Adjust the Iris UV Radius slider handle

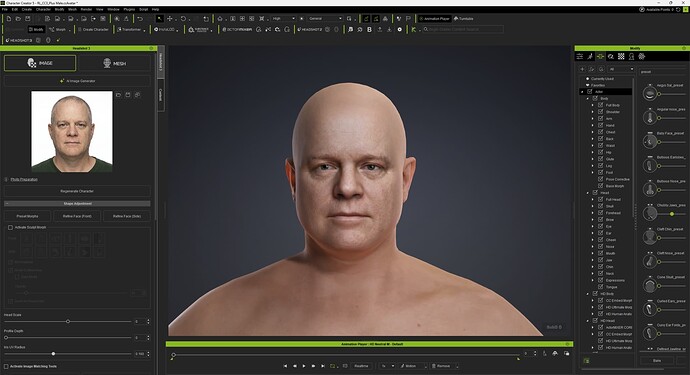(x=53, y=354)
